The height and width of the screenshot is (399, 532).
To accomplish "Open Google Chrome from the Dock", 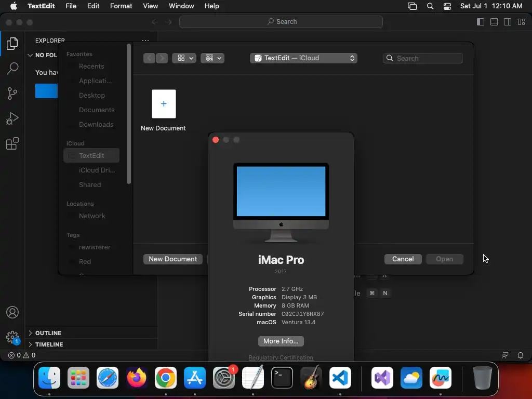I will coord(166,378).
